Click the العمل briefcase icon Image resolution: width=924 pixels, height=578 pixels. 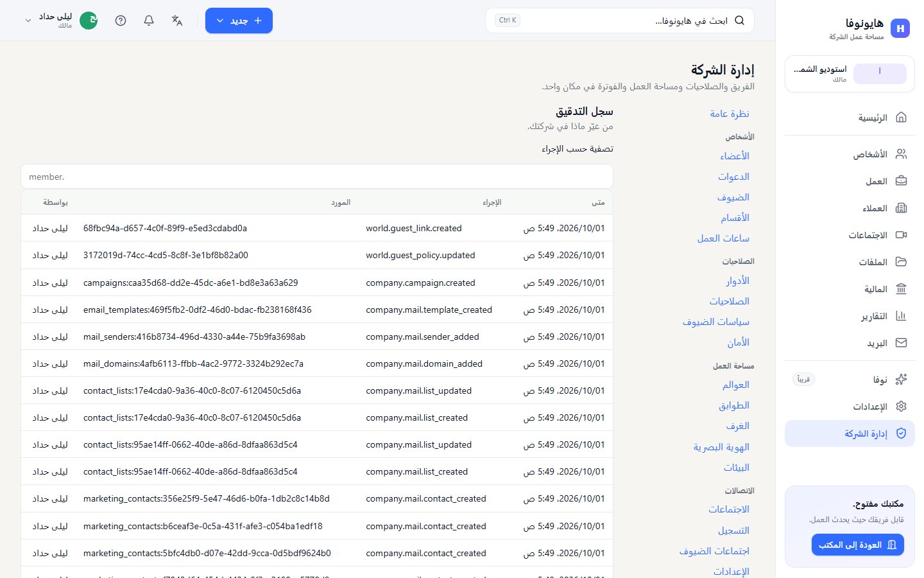[x=901, y=181]
